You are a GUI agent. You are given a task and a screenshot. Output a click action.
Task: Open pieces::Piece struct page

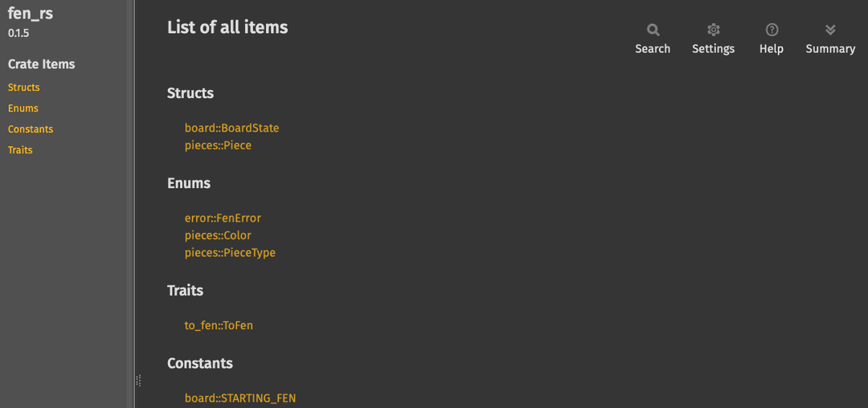coord(218,145)
